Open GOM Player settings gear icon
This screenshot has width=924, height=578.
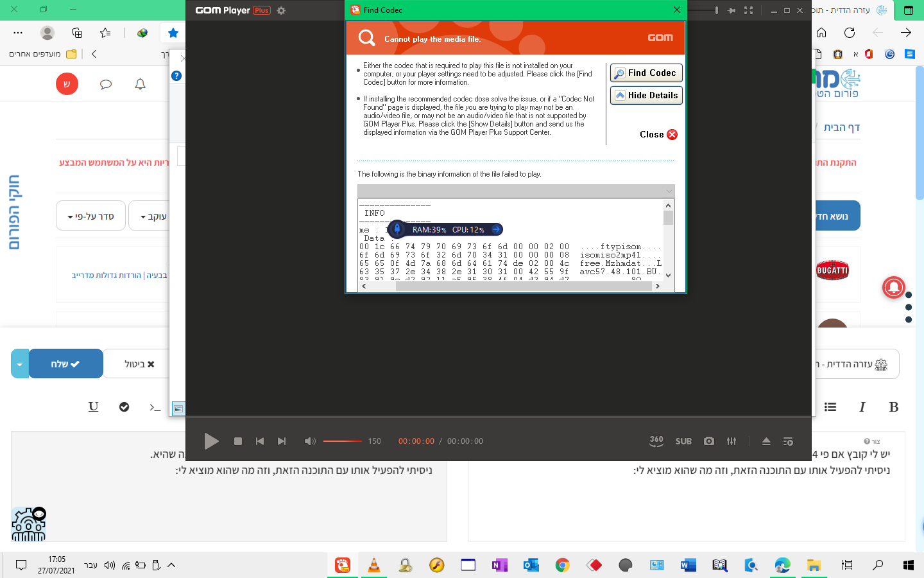[281, 10]
